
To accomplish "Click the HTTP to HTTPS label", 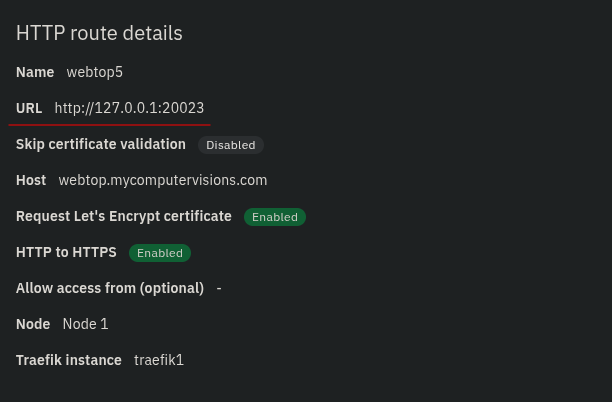I will coord(66,252).
